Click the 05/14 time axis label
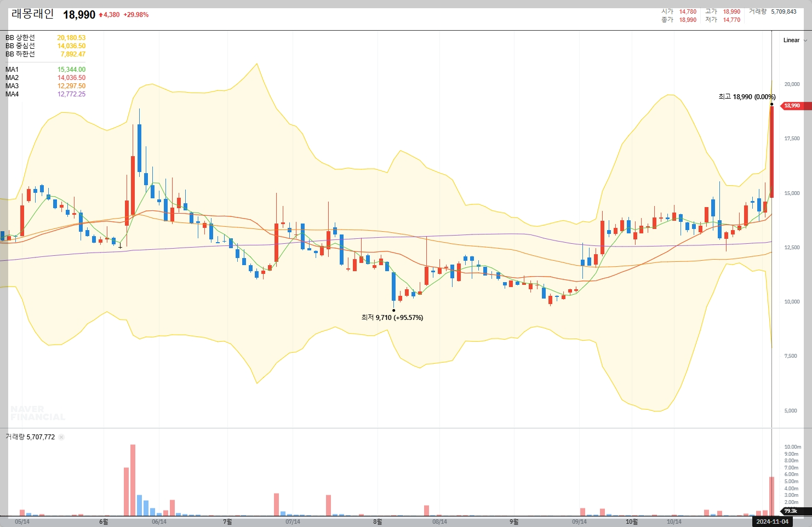The height and width of the screenshot is (527, 812). pos(22,522)
